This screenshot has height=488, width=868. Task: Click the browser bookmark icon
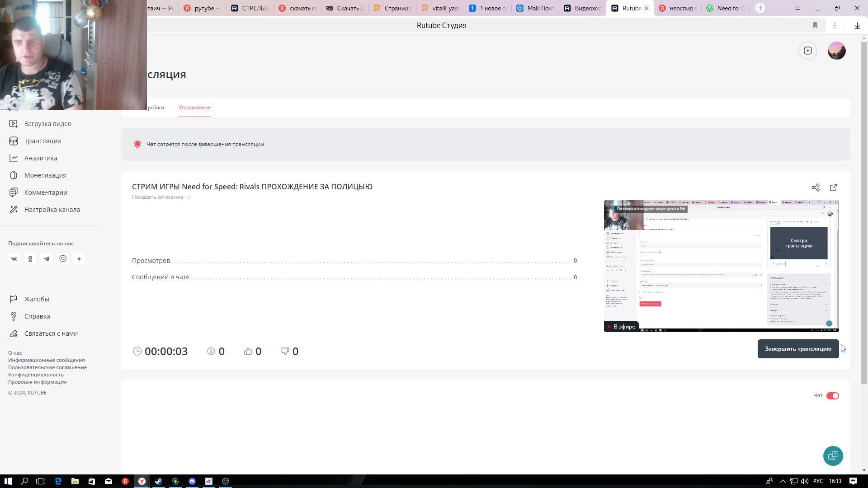pos(815,25)
